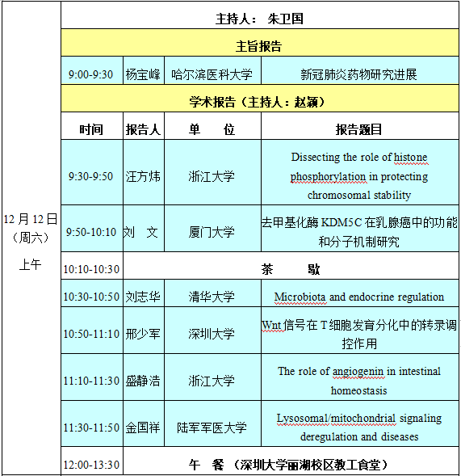
Task: Select the 9:00-9:30 time cell
Action: click(x=92, y=70)
